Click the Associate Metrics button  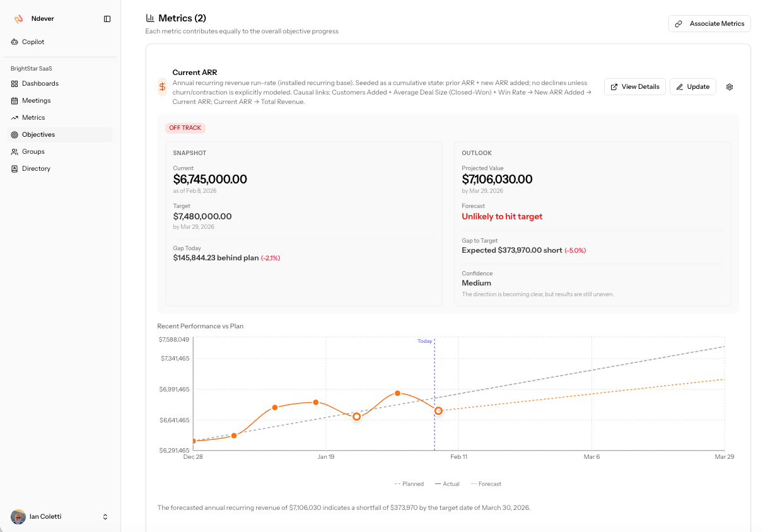point(709,23)
